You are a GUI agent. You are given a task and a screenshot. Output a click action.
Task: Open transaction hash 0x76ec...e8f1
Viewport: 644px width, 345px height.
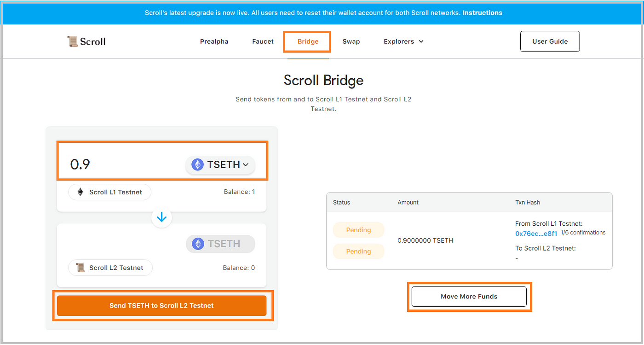(x=536, y=234)
